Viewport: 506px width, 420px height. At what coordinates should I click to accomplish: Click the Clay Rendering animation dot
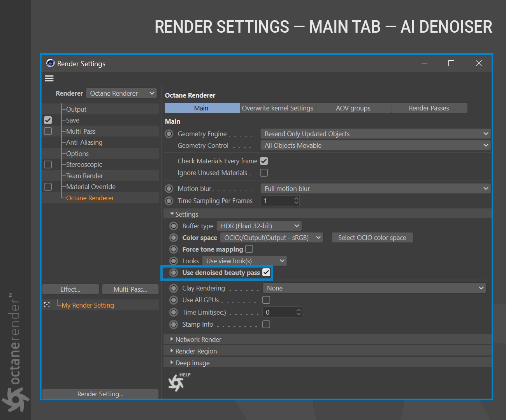click(x=174, y=288)
